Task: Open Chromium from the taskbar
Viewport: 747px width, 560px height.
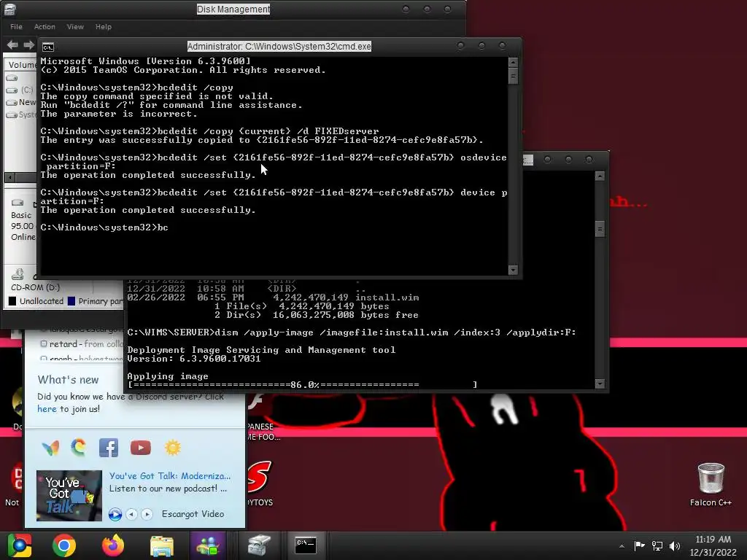Action: click(x=20, y=545)
